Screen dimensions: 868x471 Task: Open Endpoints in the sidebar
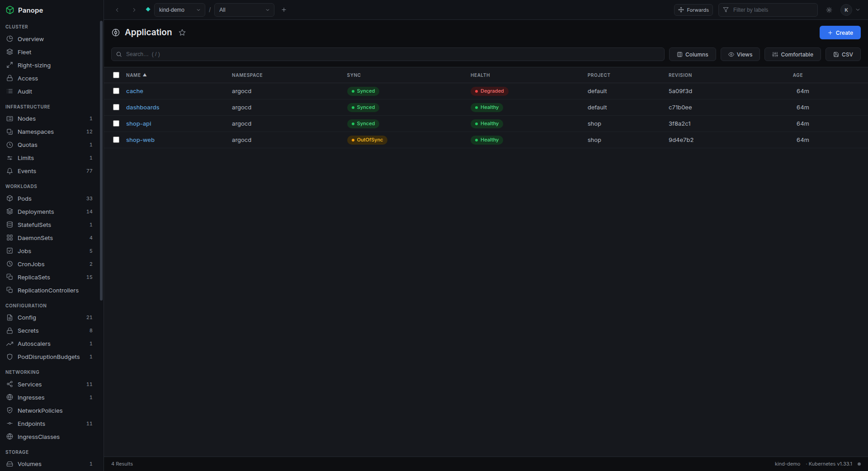click(x=50, y=424)
